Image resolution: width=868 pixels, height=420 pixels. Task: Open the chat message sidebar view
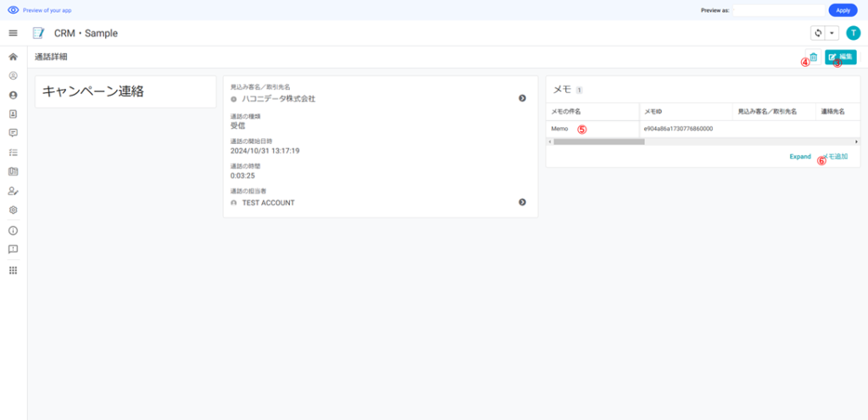(x=14, y=133)
